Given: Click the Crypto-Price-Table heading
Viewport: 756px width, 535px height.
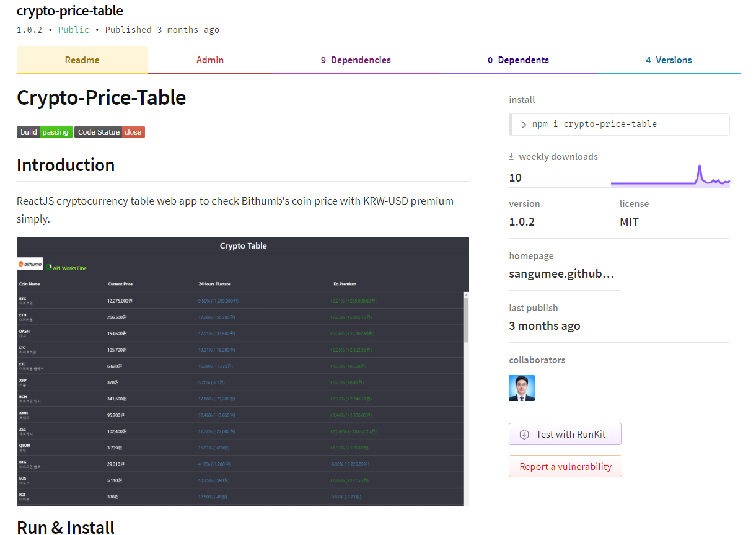Looking at the screenshot, I should (102, 97).
